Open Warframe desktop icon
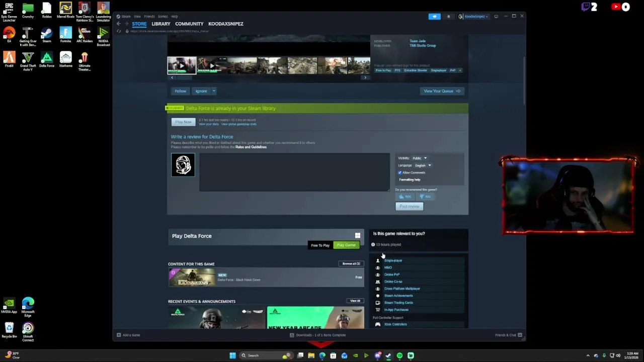Viewport: 644px width, 362px height. click(x=65, y=60)
